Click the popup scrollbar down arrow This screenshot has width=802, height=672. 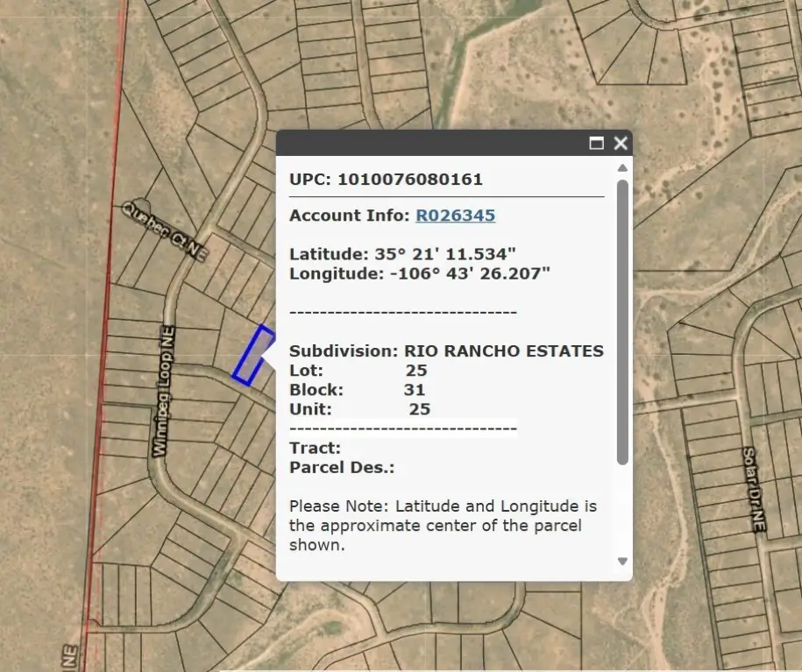pyautogui.click(x=622, y=561)
